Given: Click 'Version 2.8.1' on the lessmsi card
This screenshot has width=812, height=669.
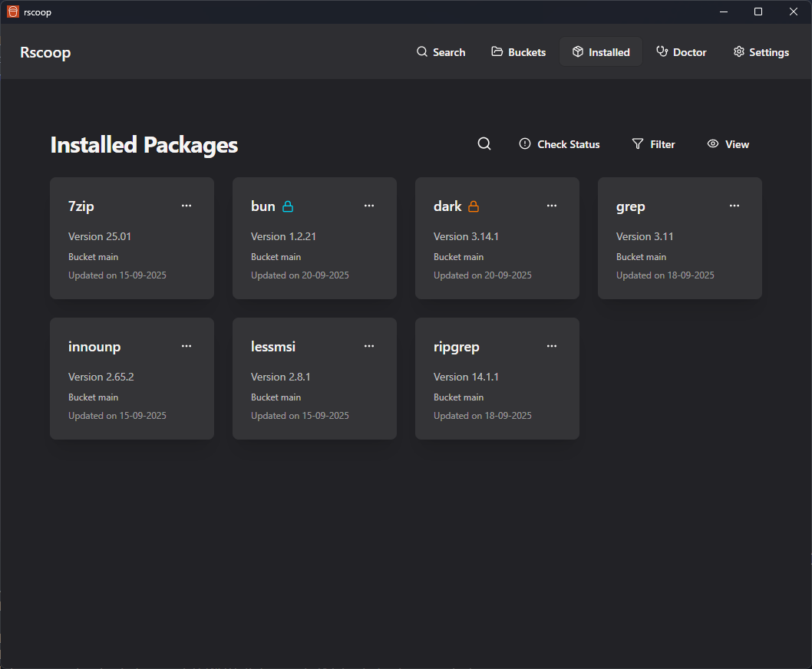Looking at the screenshot, I should point(281,377).
